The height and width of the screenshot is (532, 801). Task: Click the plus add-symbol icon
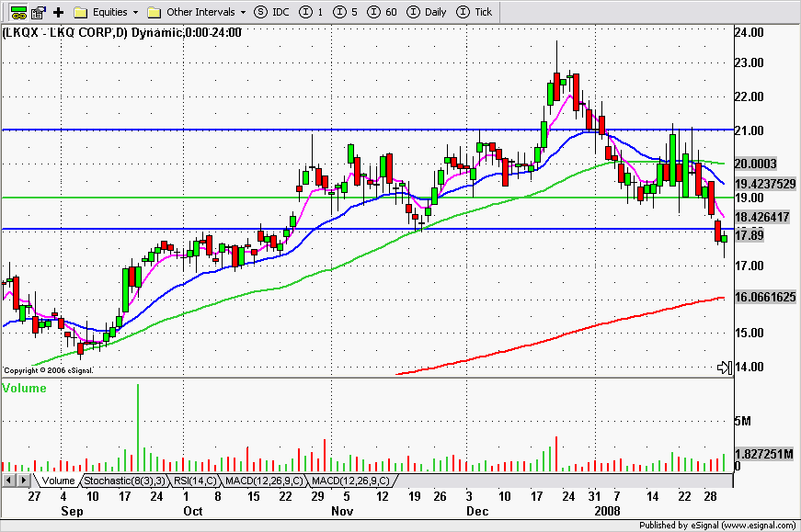tap(58, 12)
